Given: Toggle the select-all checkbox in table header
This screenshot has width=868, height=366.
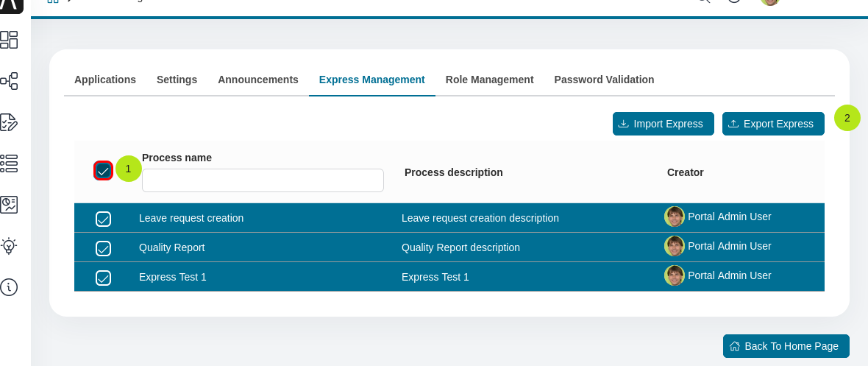Looking at the screenshot, I should click(104, 171).
